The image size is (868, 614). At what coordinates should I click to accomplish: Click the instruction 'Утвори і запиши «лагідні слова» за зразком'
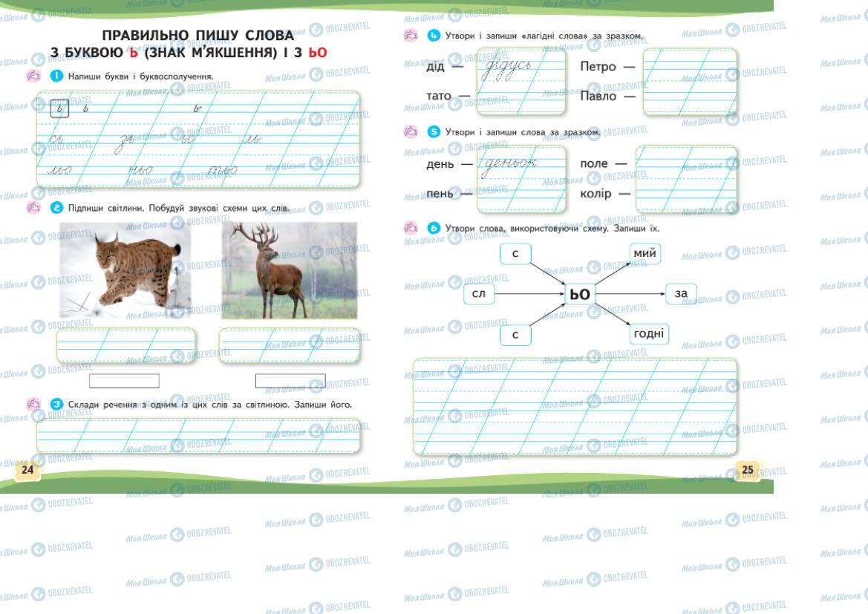(x=544, y=36)
